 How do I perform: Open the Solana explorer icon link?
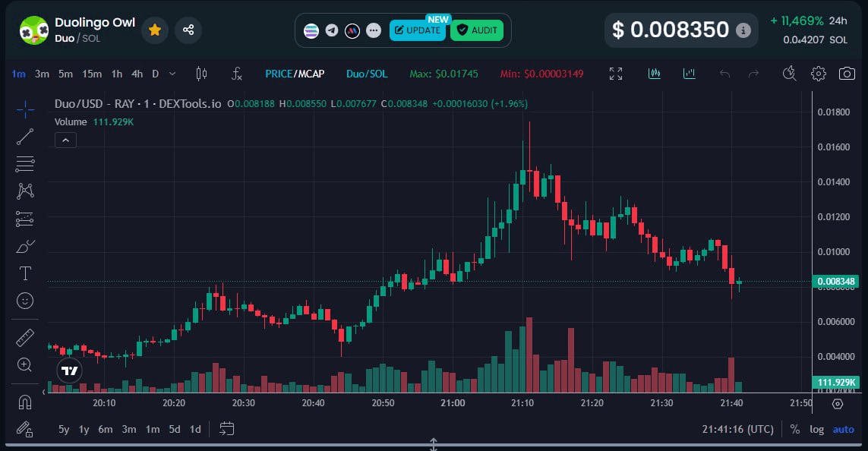311,30
